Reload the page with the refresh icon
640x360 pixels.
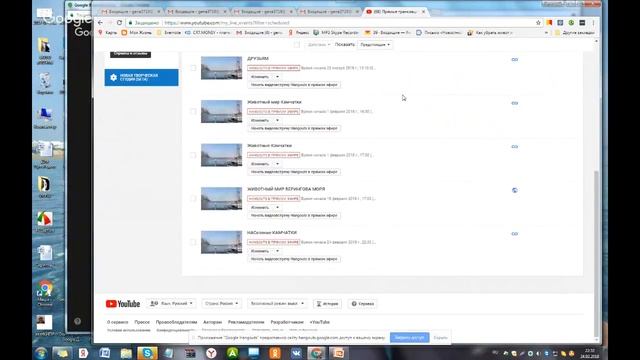tap(119, 23)
